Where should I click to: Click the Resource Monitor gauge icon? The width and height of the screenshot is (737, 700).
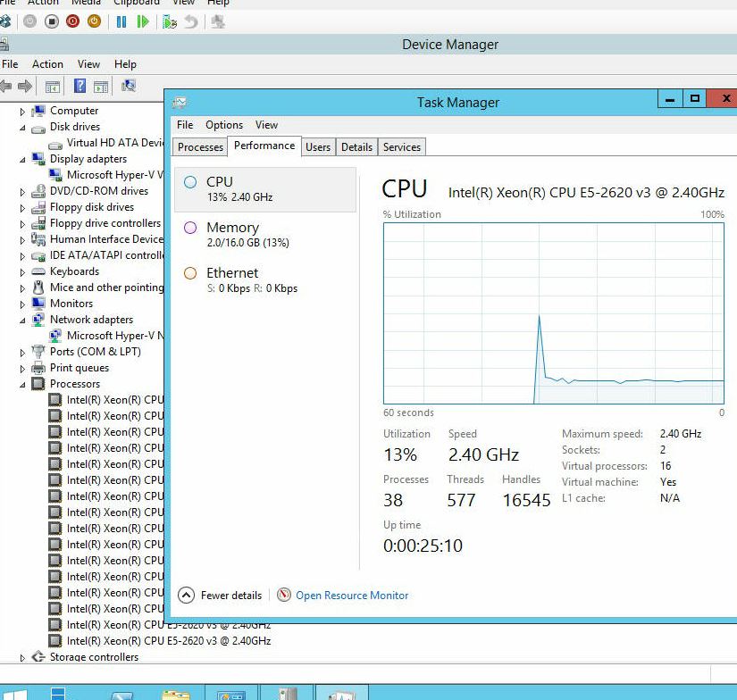284,595
